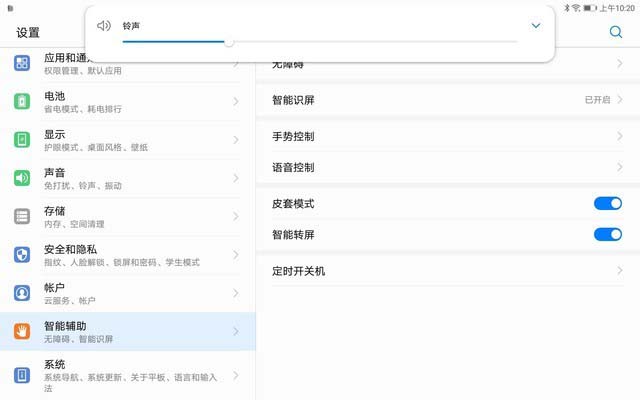640x400 pixels.
Task: Open 手势控制 using its chevron
Action: [x=619, y=136]
